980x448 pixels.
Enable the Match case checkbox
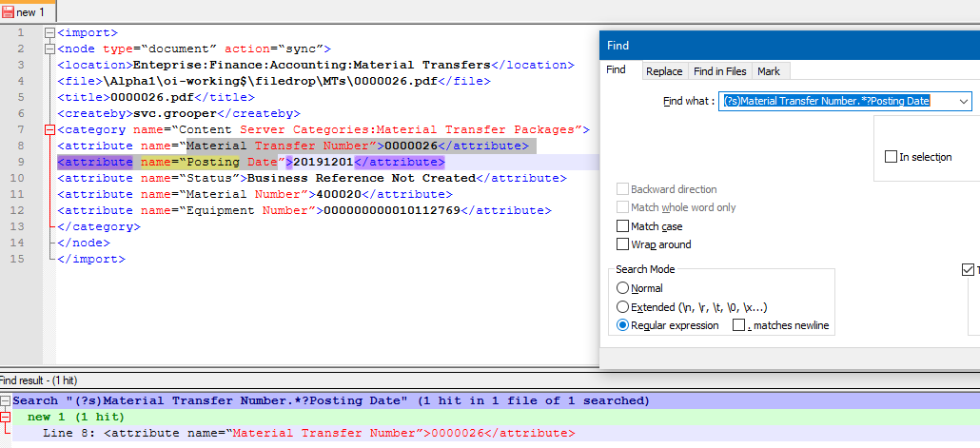click(622, 226)
